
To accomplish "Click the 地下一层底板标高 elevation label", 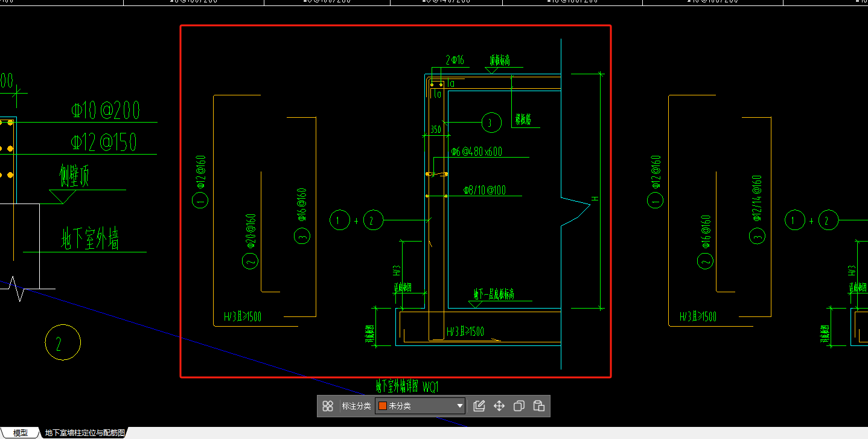I will (x=493, y=295).
